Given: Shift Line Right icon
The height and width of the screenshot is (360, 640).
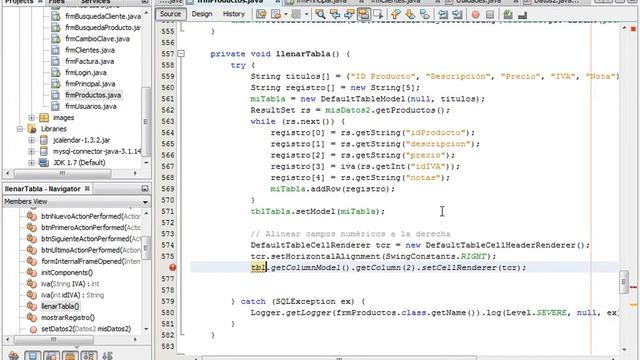Looking at the screenshot, I should 458,15.
